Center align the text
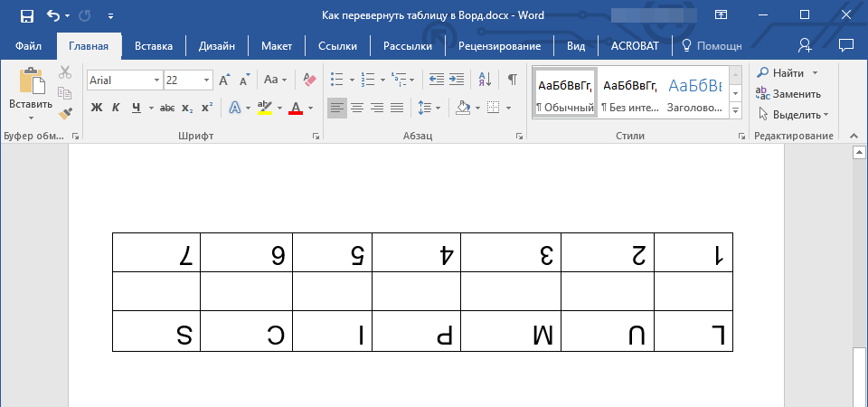 pyautogui.click(x=357, y=108)
